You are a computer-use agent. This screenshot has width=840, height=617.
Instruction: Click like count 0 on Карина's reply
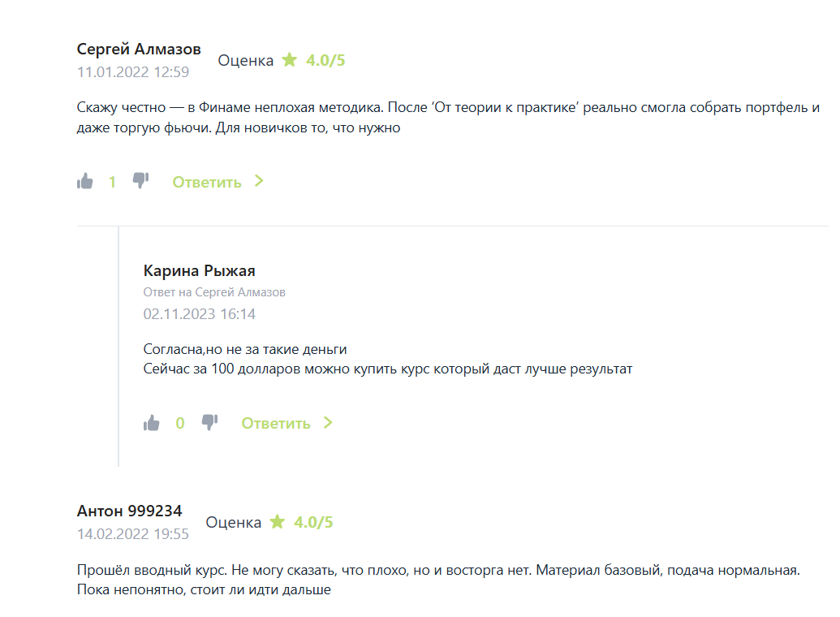click(180, 423)
